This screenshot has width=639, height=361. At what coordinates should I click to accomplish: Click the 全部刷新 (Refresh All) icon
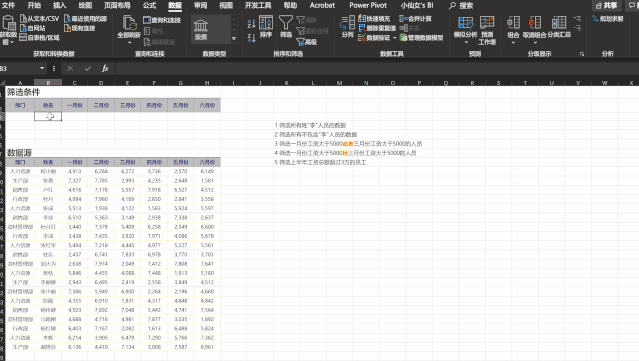(x=129, y=23)
